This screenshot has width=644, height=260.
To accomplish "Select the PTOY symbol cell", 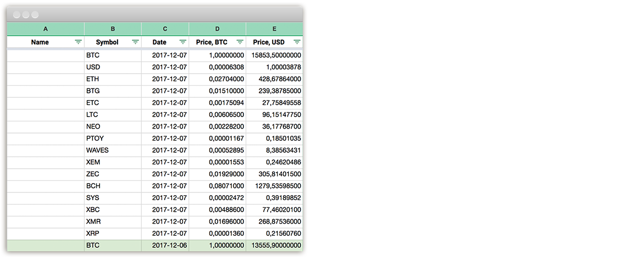I will pyautogui.click(x=113, y=139).
